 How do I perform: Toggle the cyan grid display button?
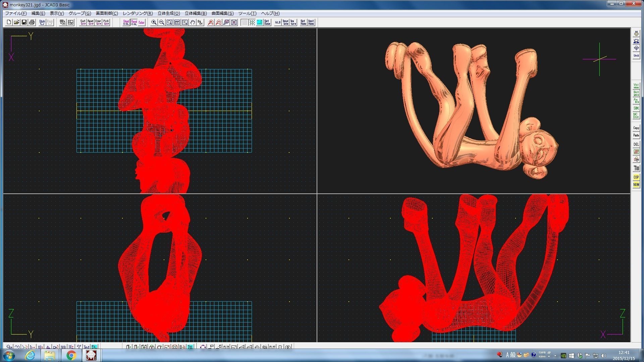260,22
